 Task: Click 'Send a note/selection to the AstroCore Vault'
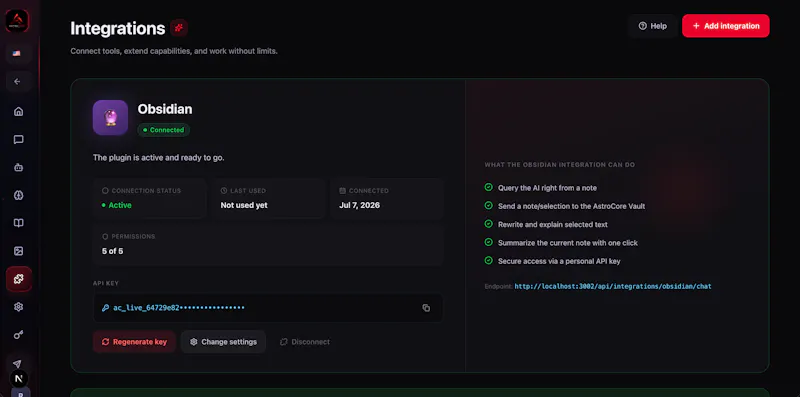click(571, 206)
